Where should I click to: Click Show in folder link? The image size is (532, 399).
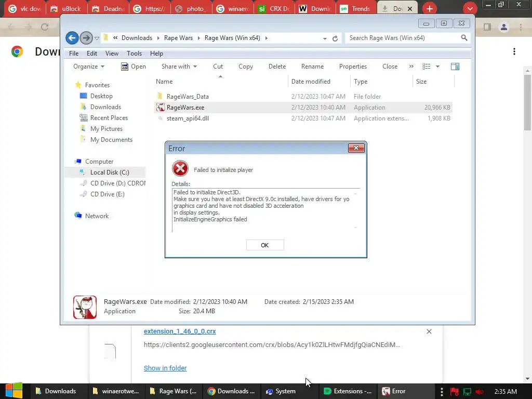pyautogui.click(x=165, y=368)
